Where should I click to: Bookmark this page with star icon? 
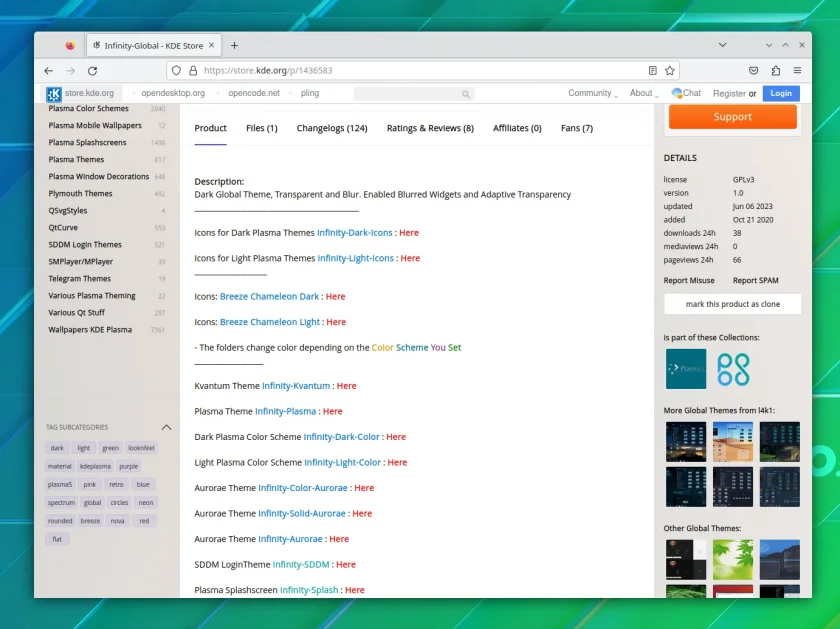click(x=670, y=70)
